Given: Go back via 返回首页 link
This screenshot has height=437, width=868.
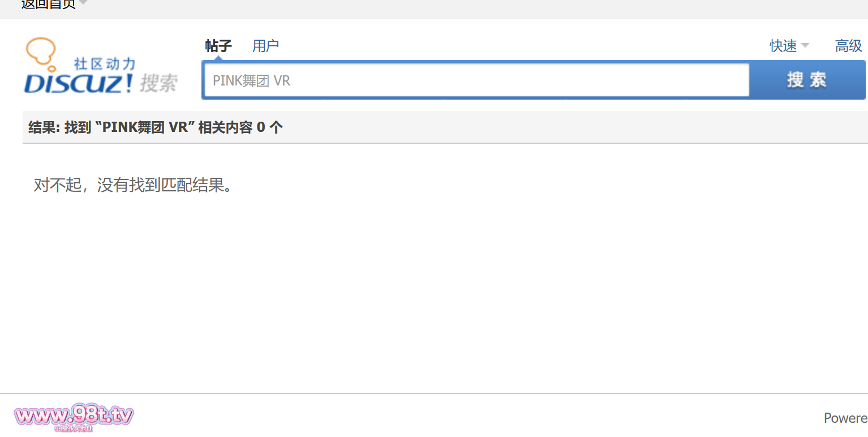Looking at the screenshot, I should [48, 4].
